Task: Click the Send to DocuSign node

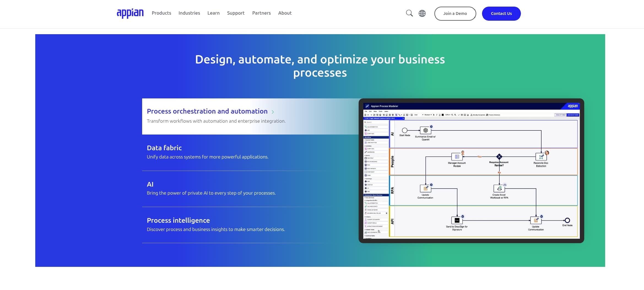Action: pyautogui.click(x=457, y=220)
